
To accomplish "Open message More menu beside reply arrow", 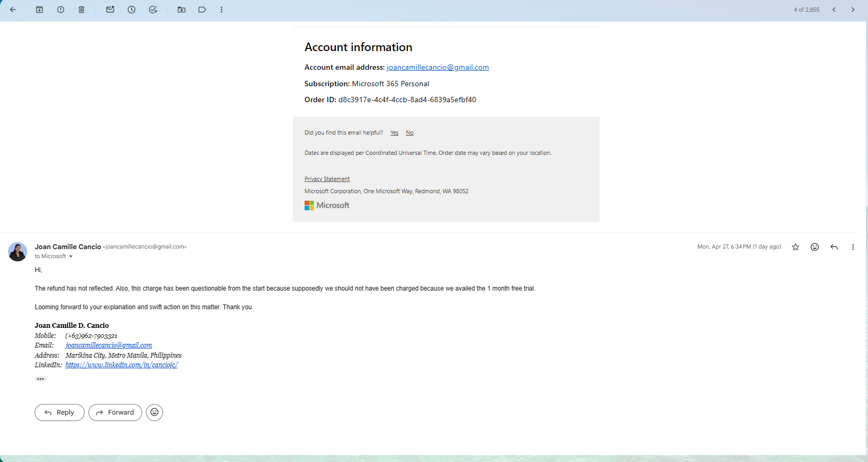I will 853,247.
